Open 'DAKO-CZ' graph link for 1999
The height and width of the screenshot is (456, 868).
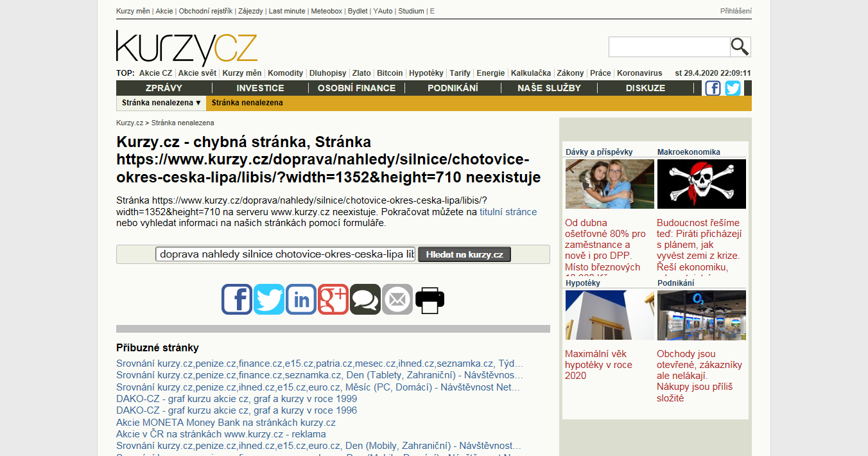236,399
